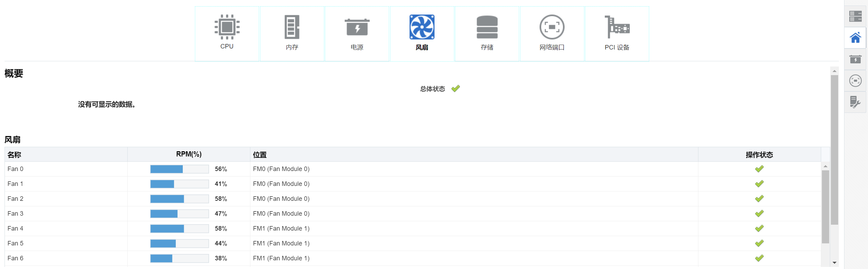Image resolution: width=868 pixels, height=269 pixels.
Task: Click the "56%" value for Fan 0
Action: (221, 169)
